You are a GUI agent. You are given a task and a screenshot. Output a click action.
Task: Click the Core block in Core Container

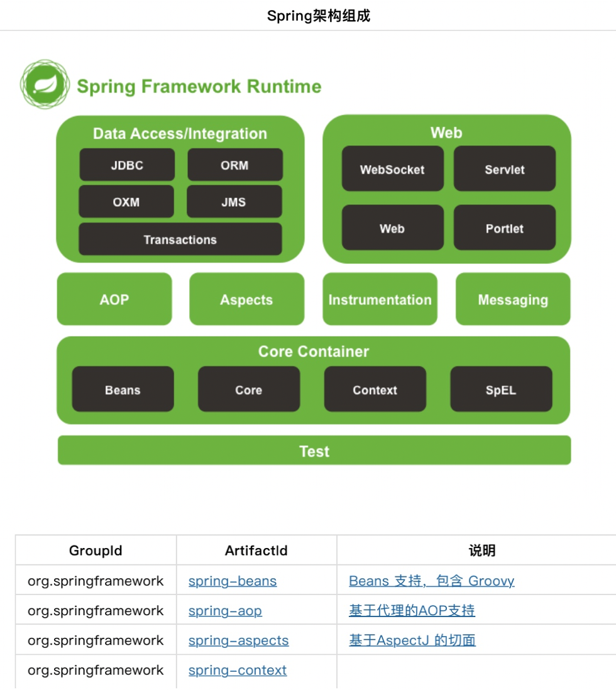(249, 389)
